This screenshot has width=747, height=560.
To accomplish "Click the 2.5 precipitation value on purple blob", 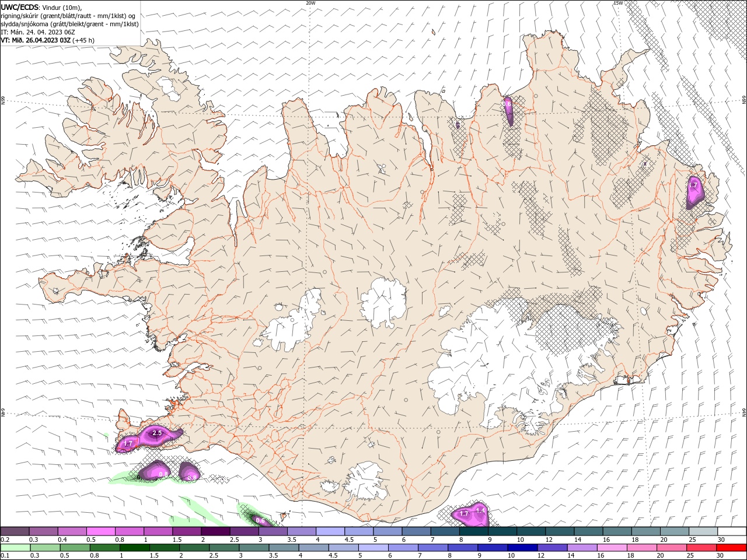I will pos(157,433).
